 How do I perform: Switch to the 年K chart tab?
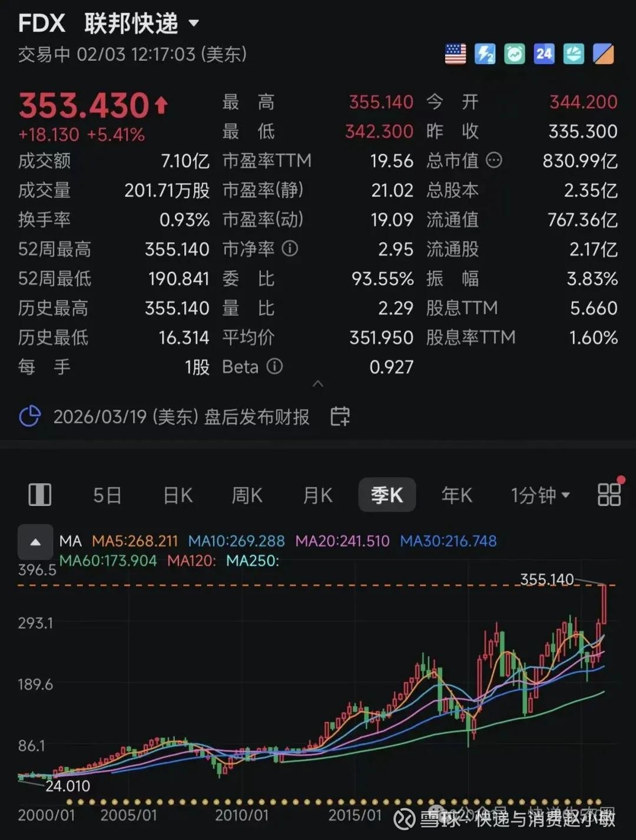click(x=457, y=495)
